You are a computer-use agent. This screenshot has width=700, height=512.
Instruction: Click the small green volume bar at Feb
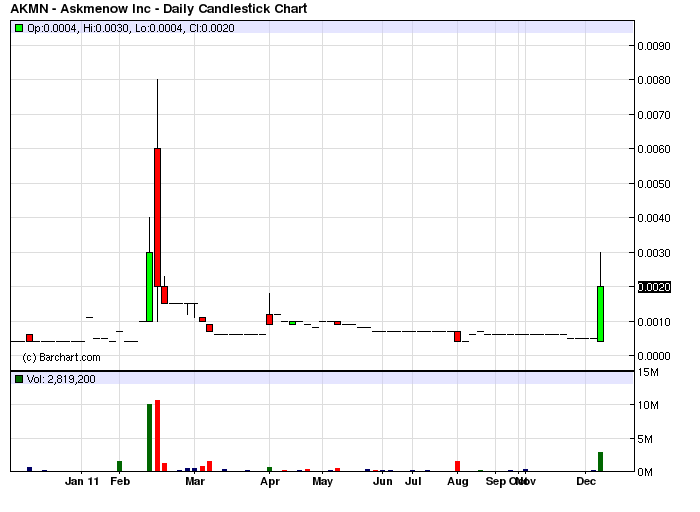pyautogui.click(x=119, y=466)
